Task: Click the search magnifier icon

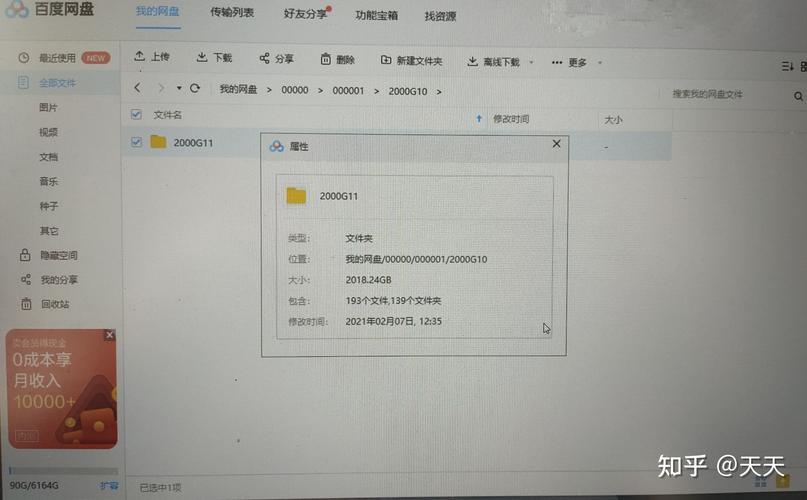Action: point(798,96)
